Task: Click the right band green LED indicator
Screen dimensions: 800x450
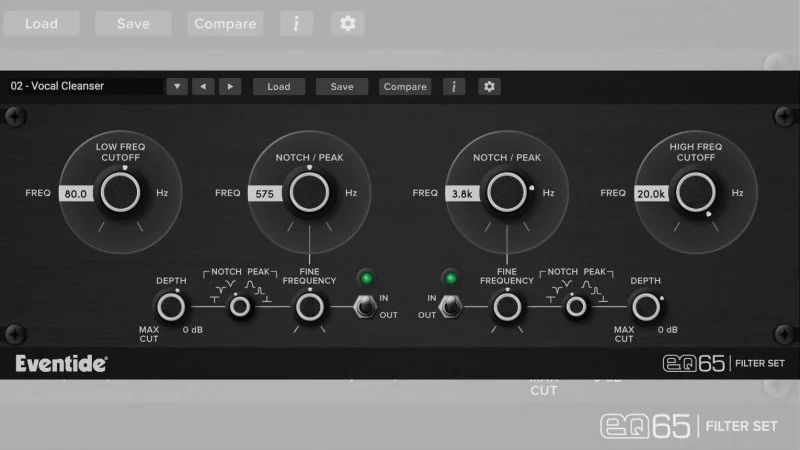Action: [451, 278]
